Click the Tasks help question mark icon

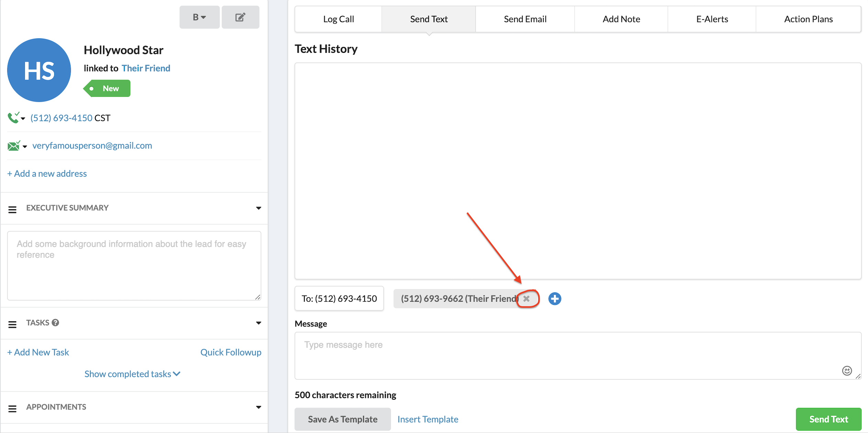tap(55, 323)
